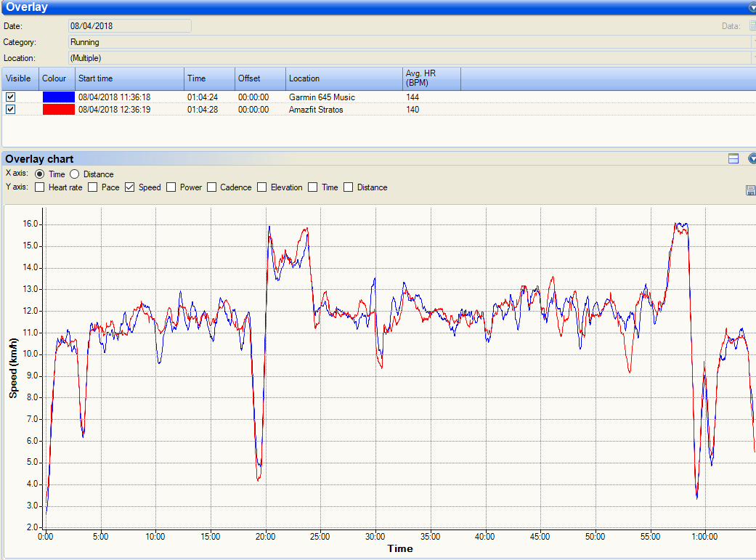
Task: Click the Avg. HR (BPM) column header
Action: (431, 78)
